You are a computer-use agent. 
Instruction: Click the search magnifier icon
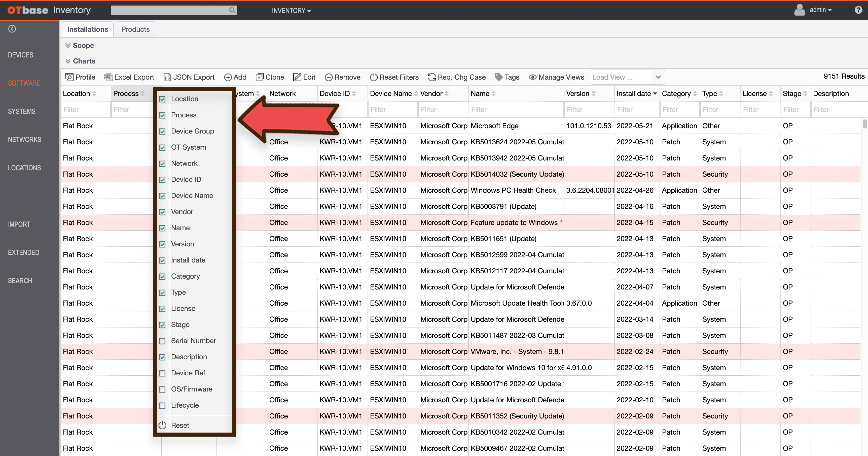pos(232,10)
